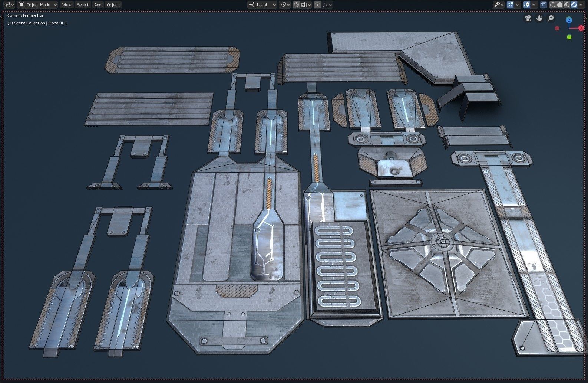Toggle the snap magnet
Image resolution: width=588 pixels, height=383 pixels.
click(x=296, y=5)
